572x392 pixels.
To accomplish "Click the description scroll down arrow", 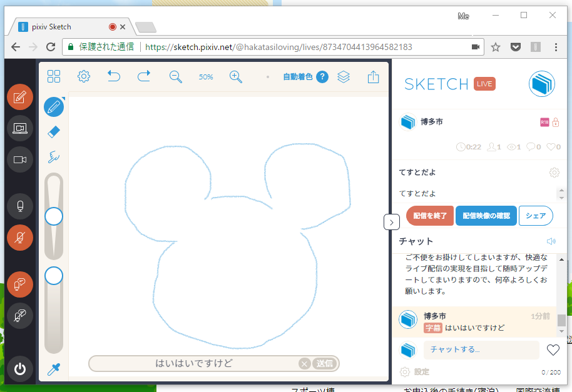I will pos(561,198).
